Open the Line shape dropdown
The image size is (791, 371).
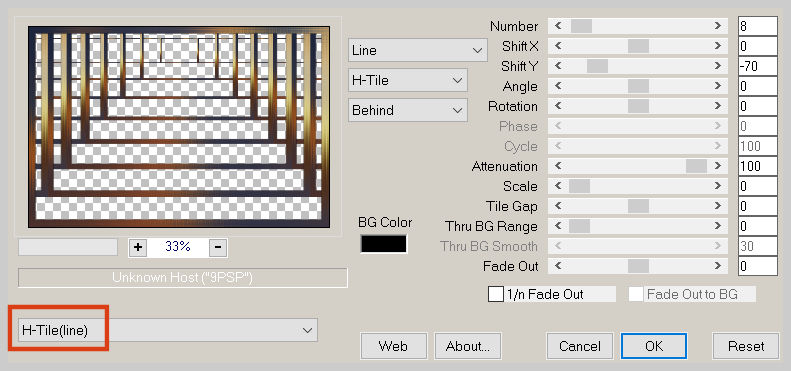point(418,50)
